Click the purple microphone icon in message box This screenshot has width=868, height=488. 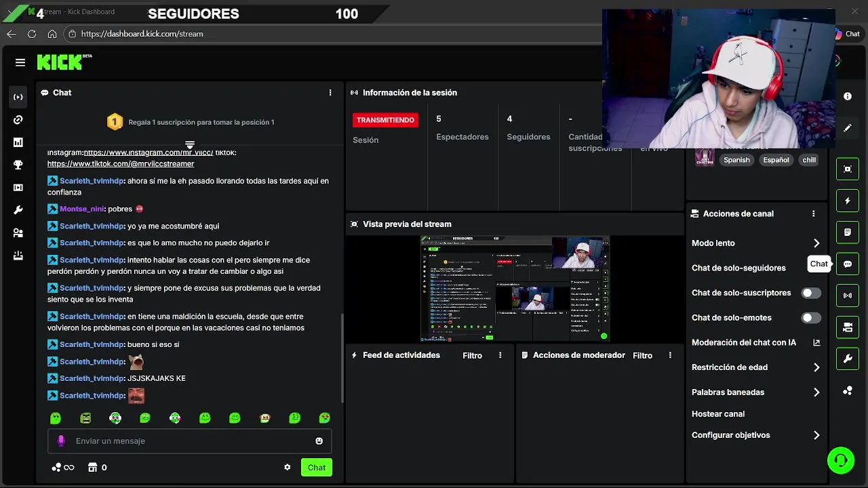coord(61,441)
